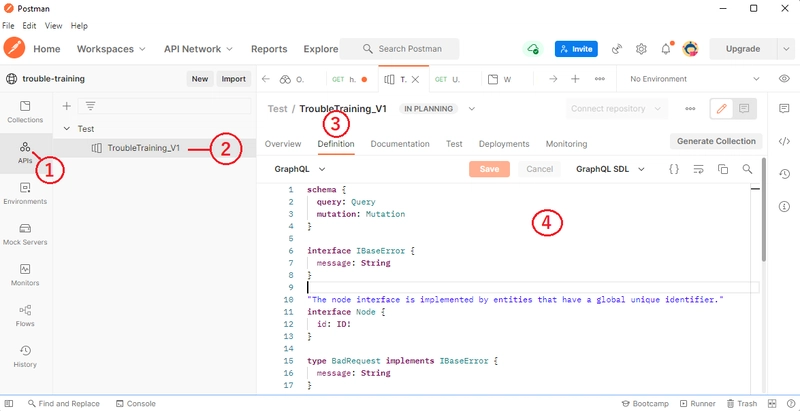Viewport: 800px width, 411px height.
Task: Switch to the Documentation tab
Action: tap(400, 144)
